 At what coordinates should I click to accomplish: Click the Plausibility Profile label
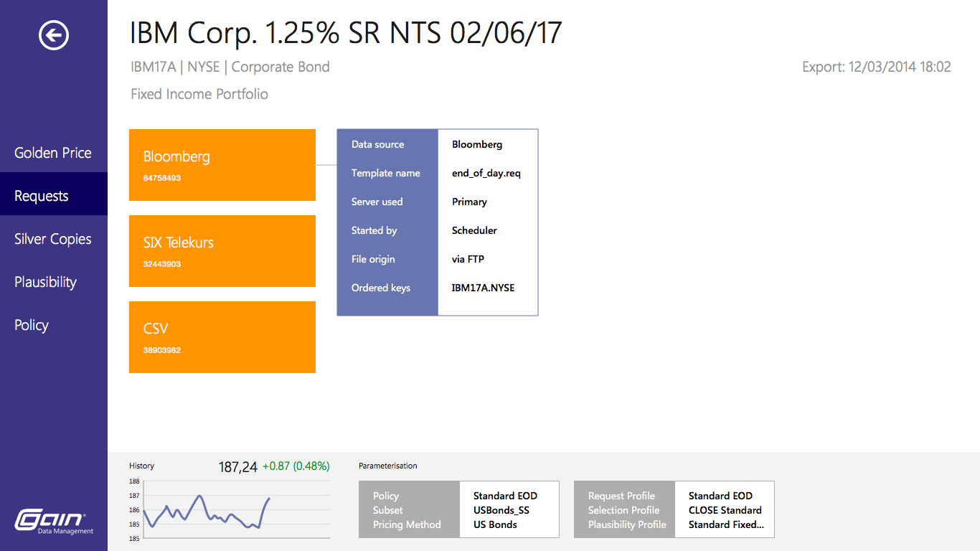627,524
